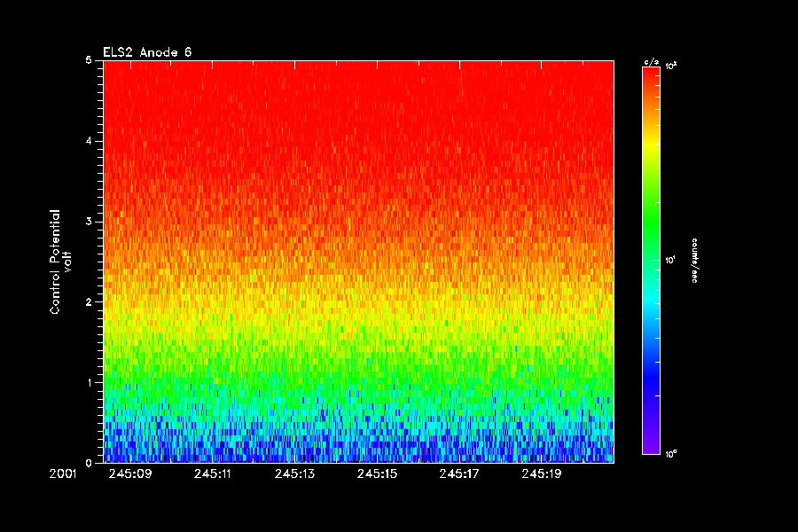The image size is (798, 532).
Task: Click the time tick label '245:15'
Action: (x=377, y=474)
